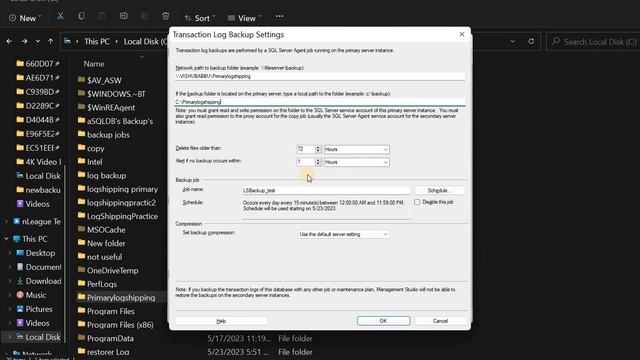Adjust Delete files older than spinner

tap(318, 149)
